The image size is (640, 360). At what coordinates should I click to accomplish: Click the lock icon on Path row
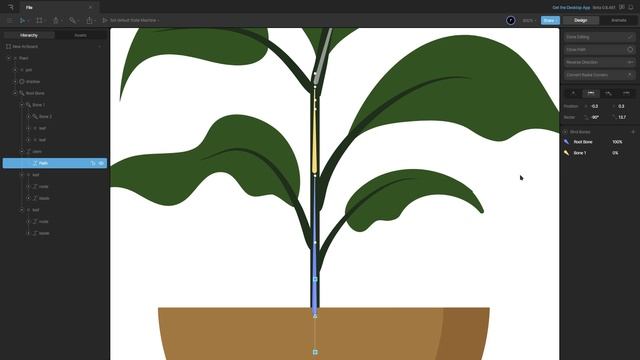93,163
